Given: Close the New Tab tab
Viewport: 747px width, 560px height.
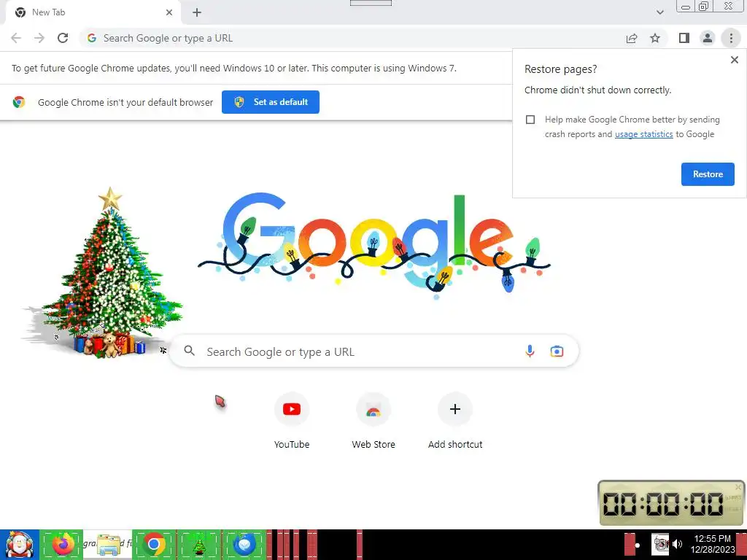Looking at the screenshot, I should [169, 12].
